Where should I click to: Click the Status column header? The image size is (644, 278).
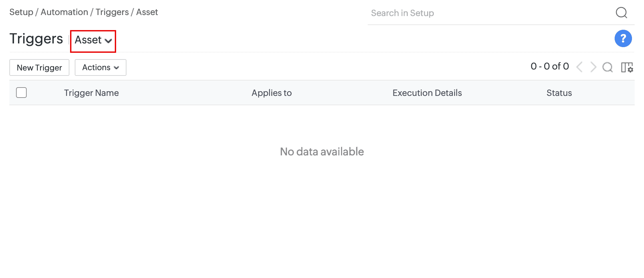tap(559, 93)
